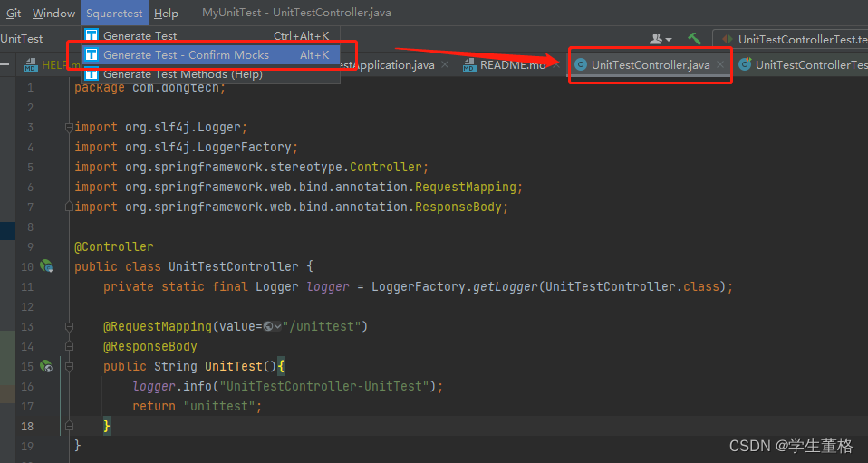Click the getLogger method call on line 11
This screenshot has width=868, height=463.
tap(506, 287)
